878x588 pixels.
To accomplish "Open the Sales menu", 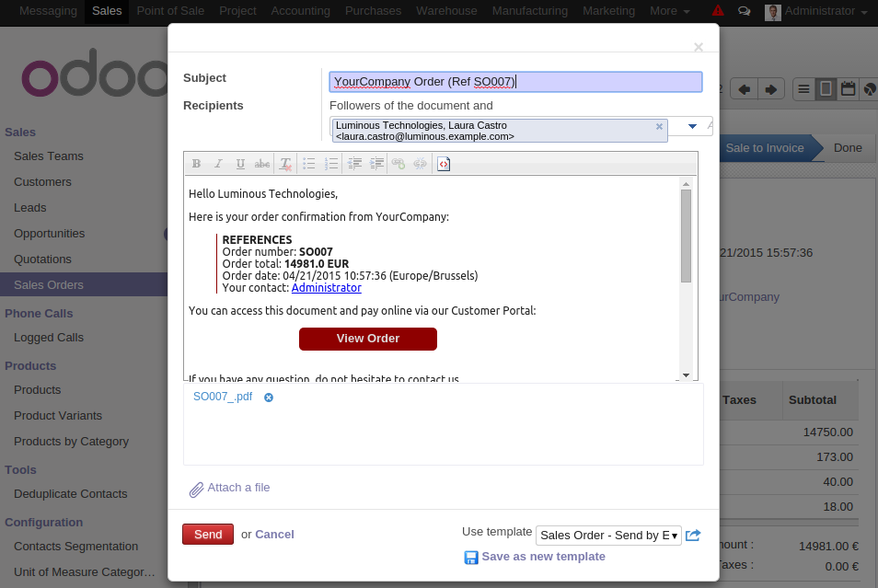I will coord(107,11).
